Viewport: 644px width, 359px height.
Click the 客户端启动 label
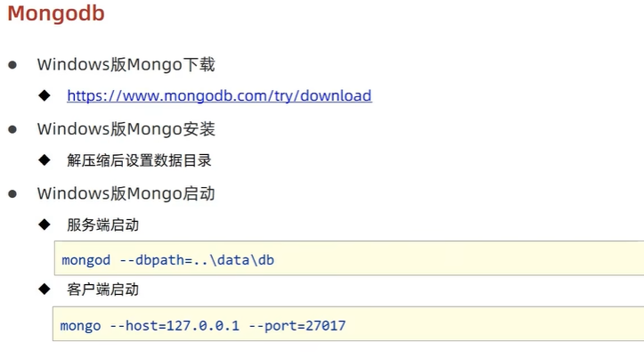point(102,290)
